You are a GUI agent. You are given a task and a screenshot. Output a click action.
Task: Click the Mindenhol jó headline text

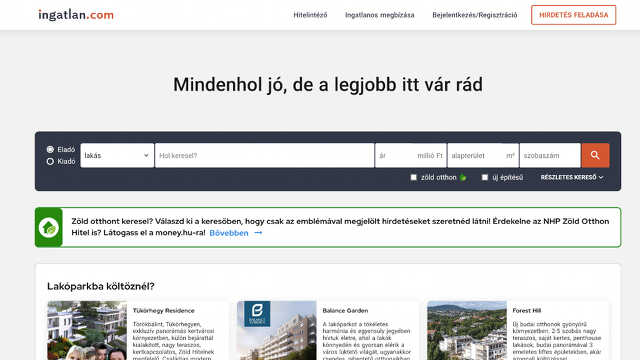click(328, 85)
